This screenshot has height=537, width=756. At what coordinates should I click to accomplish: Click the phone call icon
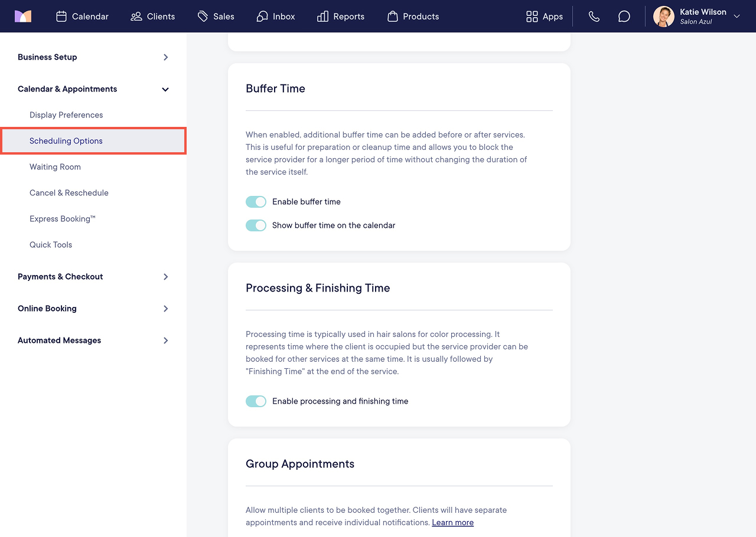click(x=594, y=17)
